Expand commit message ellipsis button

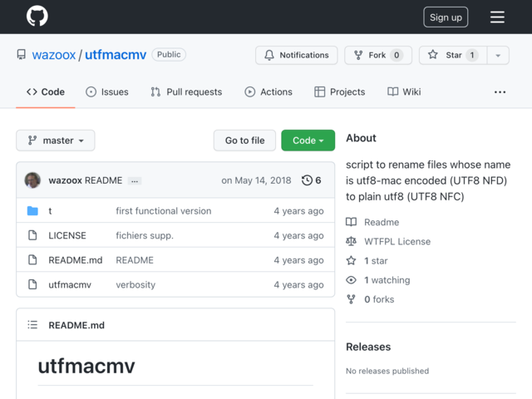pyautogui.click(x=135, y=181)
